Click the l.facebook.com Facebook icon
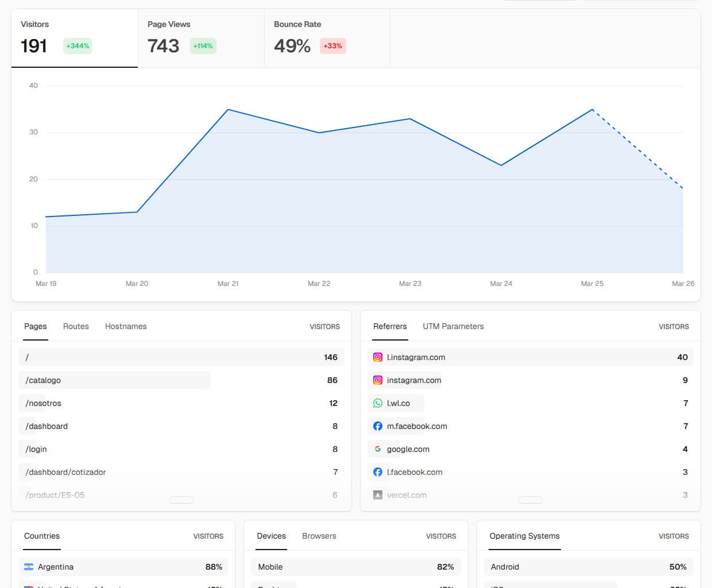This screenshot has width=712, height=588. pos(378,472)
